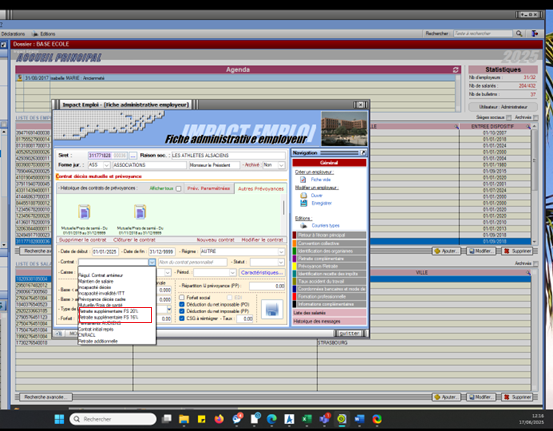Select Maintien de salaire in the contract list
The width and height of the screenshot is (553, 431).
pos(96,281)
